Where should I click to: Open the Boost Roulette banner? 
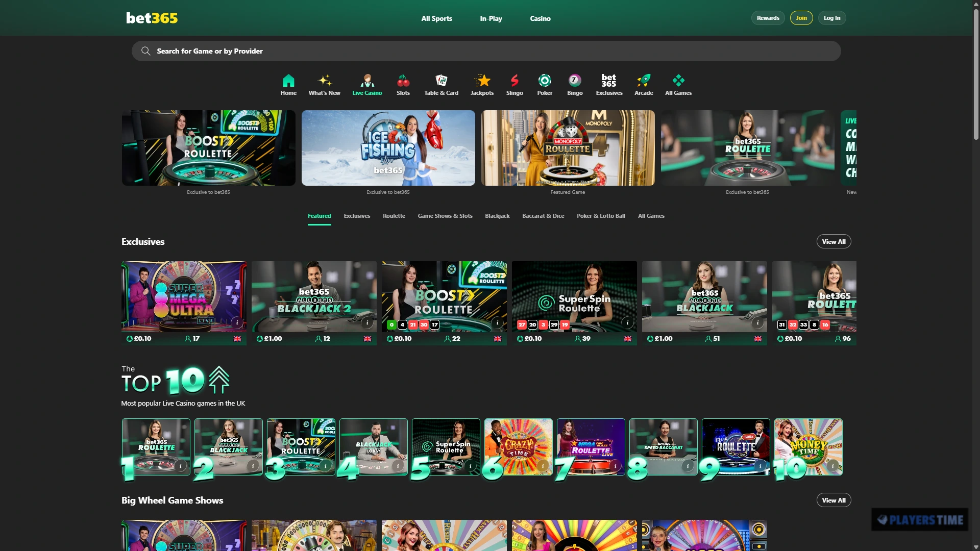point(208,148)
